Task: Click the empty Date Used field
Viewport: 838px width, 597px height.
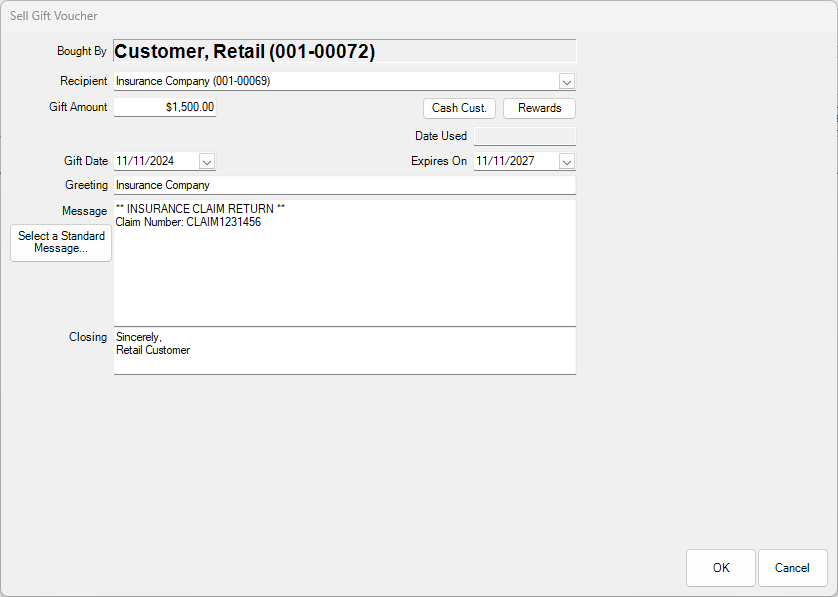Action: point(524,136)
